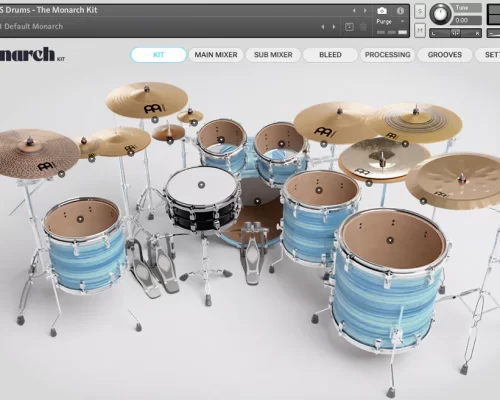The image size is (500, 400).
Task: Delete the snapshot using the trash icon
Action: (x=363, y=27)
